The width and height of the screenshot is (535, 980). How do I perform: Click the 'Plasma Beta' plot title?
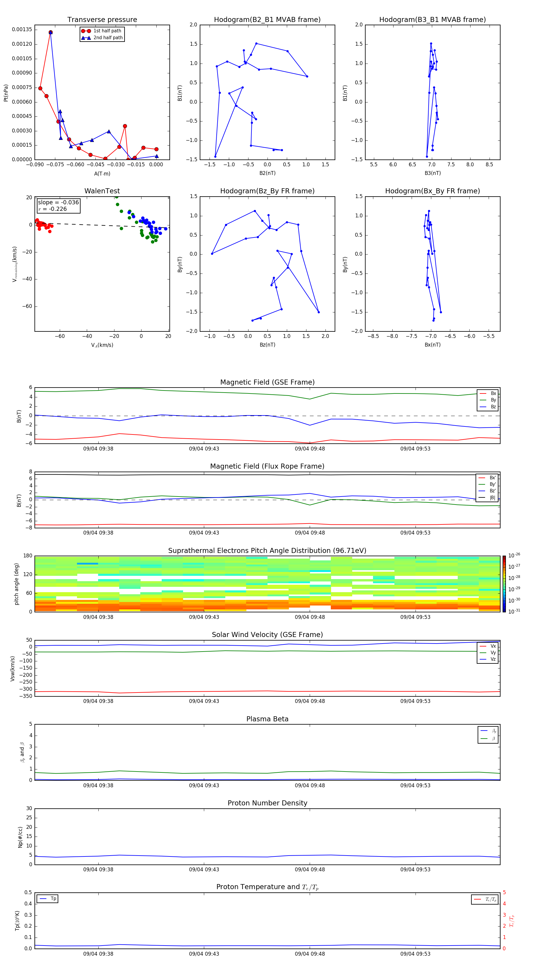267,719
